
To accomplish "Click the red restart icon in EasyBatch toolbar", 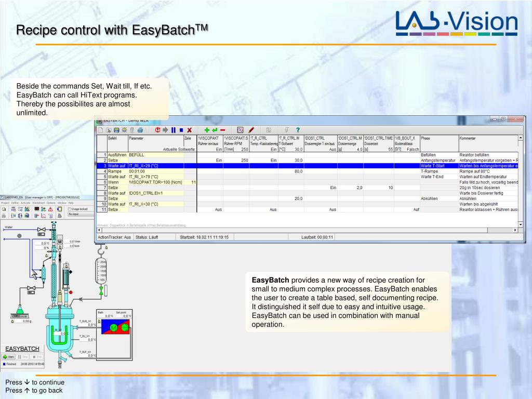I will [x=157, y=130].
